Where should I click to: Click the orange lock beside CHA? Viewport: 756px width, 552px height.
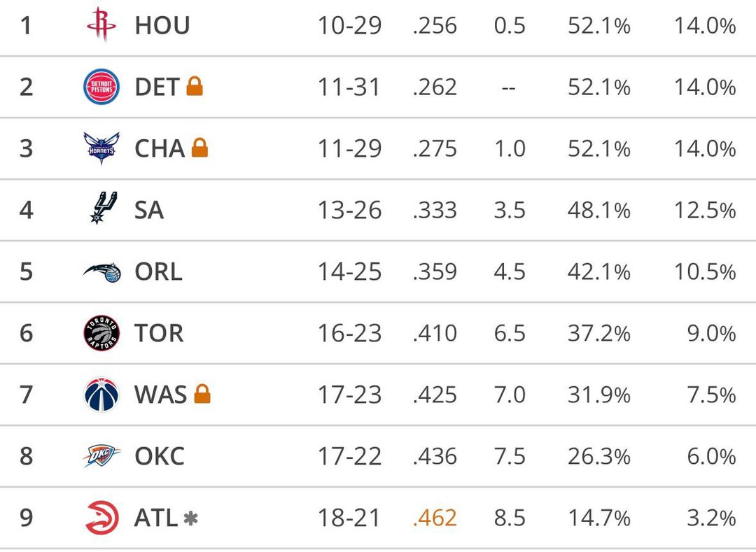point(199,148)
